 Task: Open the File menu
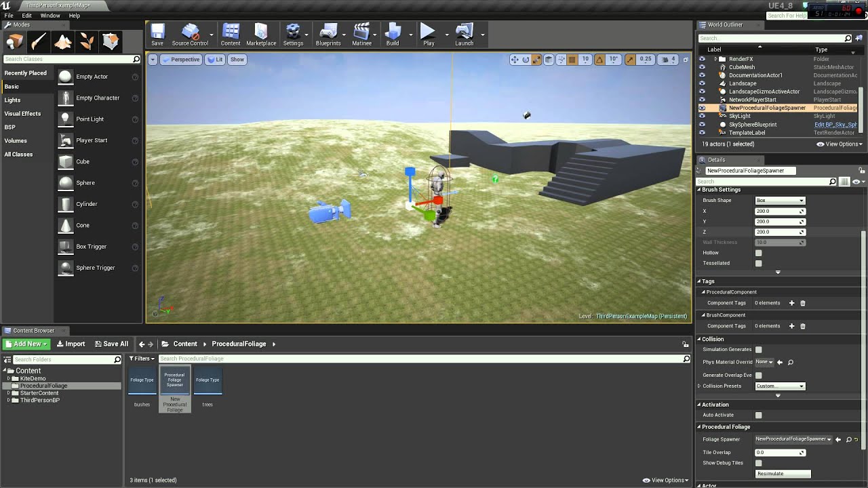pyautogui.click(x=9, y=16)
